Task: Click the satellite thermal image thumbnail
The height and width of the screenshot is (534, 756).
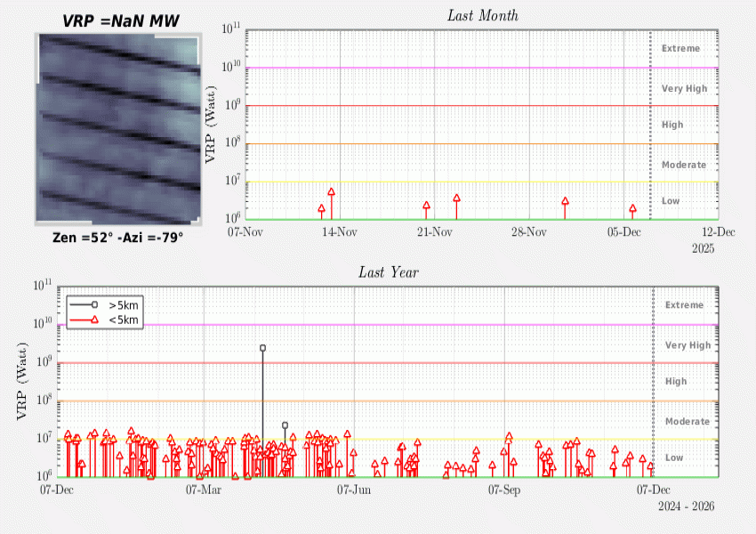Action: [117, 129]
